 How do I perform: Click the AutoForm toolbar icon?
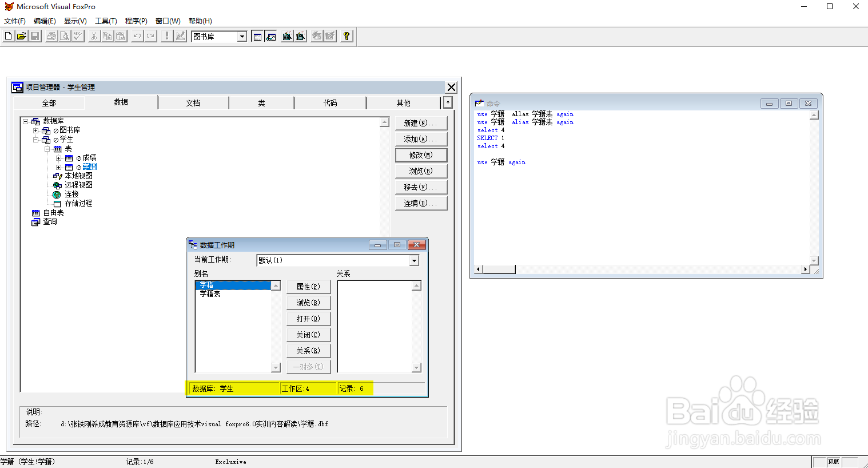click(x=317, y=36)
